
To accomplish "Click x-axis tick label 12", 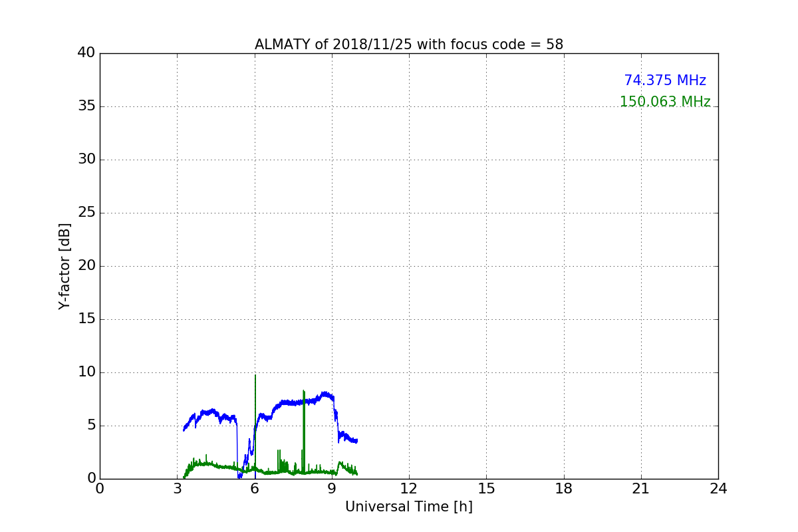I will coord(409,489).
